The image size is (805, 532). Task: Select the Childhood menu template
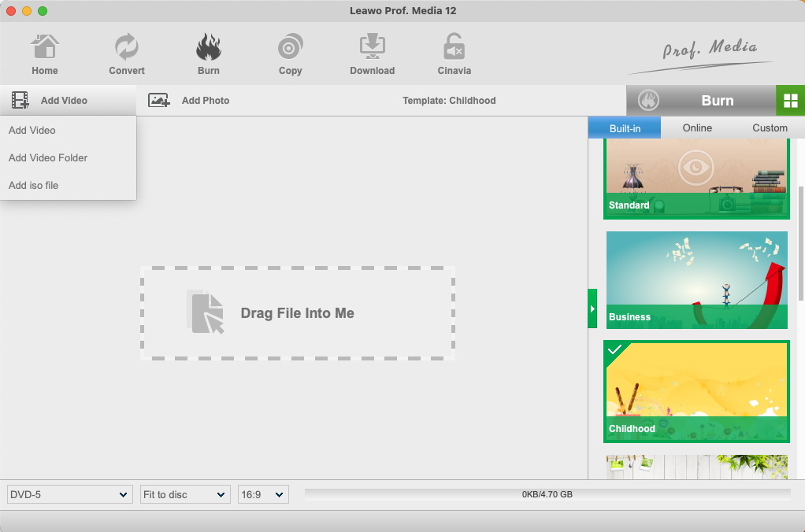click(x=696, y=392)
